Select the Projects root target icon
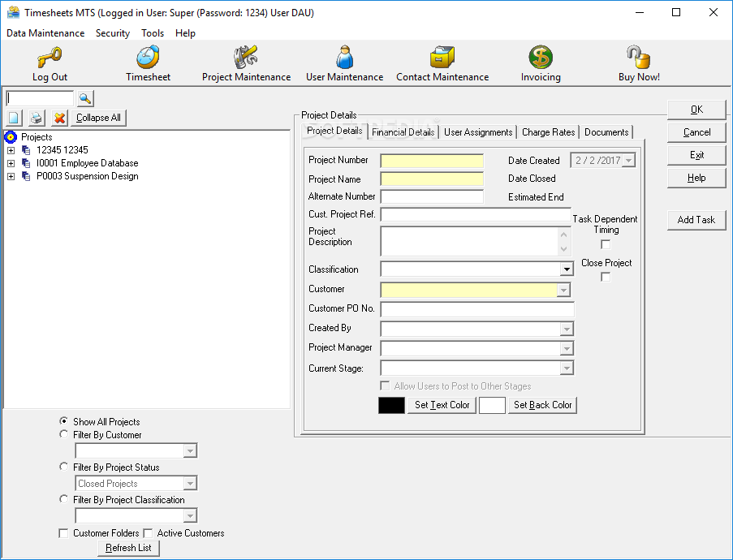The width and height of the screenshot is (733, 560). pyautogui.click(x=11, y=137)
